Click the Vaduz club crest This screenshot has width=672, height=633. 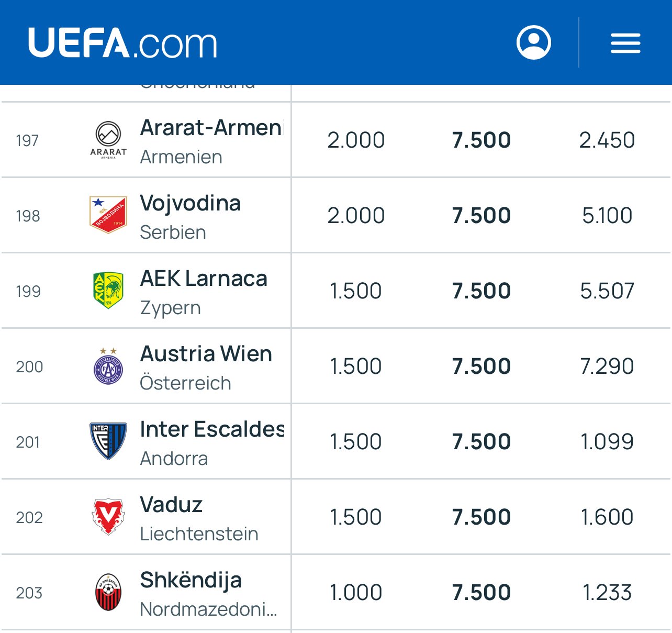[x=108, y=516]
